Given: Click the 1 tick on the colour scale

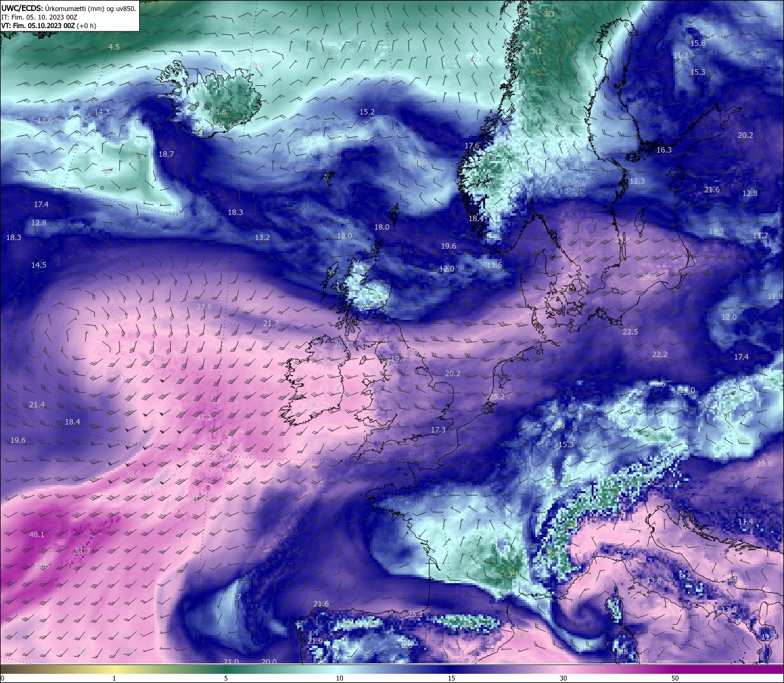Looking at the screenshot, I should click(x=114, y=678).
